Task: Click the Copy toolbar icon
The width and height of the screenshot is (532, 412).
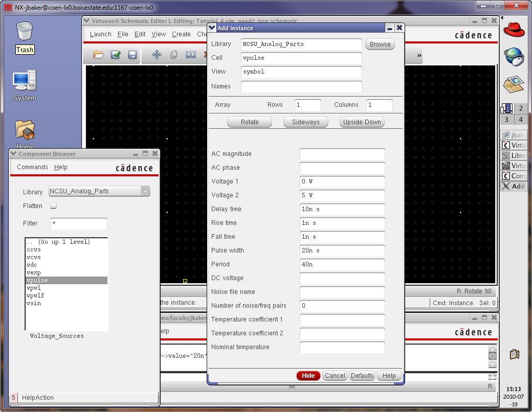Action: (174, 55)
